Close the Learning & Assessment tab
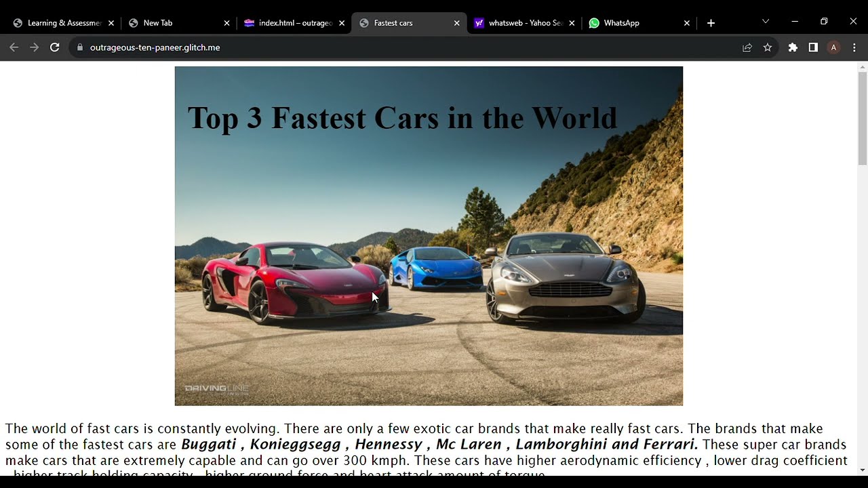Image resolution: width=868 pixels, height=488 pixels. 111,23
